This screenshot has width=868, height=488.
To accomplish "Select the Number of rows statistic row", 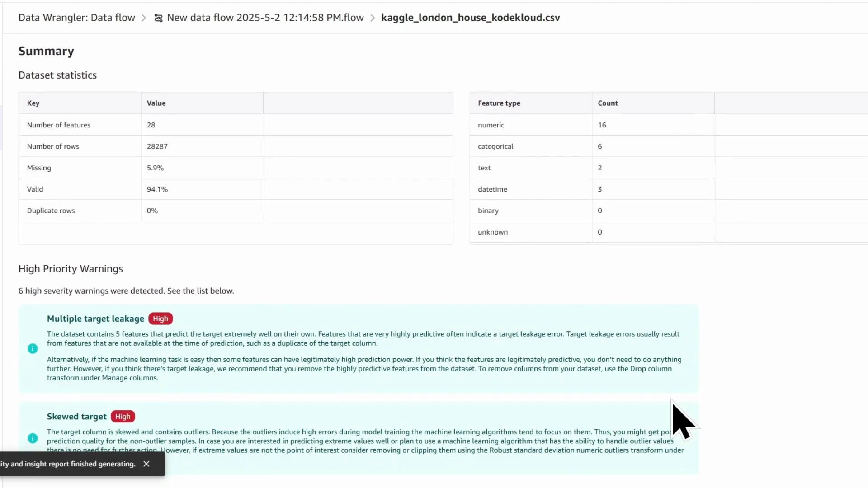I will pos(52,146).
